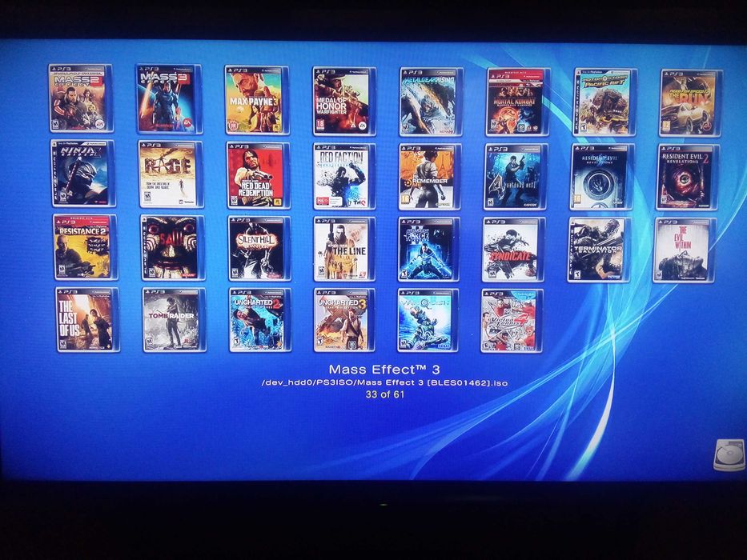747x560 pixels.
Task: Select MotorStorm Pacific Rift cover
Action: 604,102
